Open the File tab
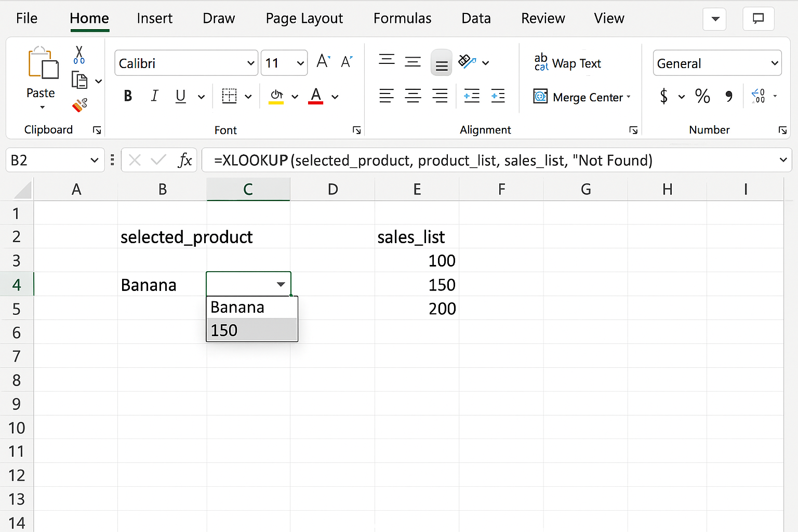Image resolution: width=798 pixels, height=532 pixels. pyautogui.click(x=26, y=18)
